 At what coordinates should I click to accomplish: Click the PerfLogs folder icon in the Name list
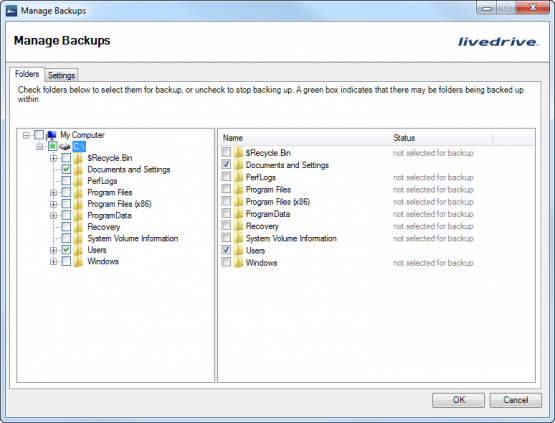(238, 177)
